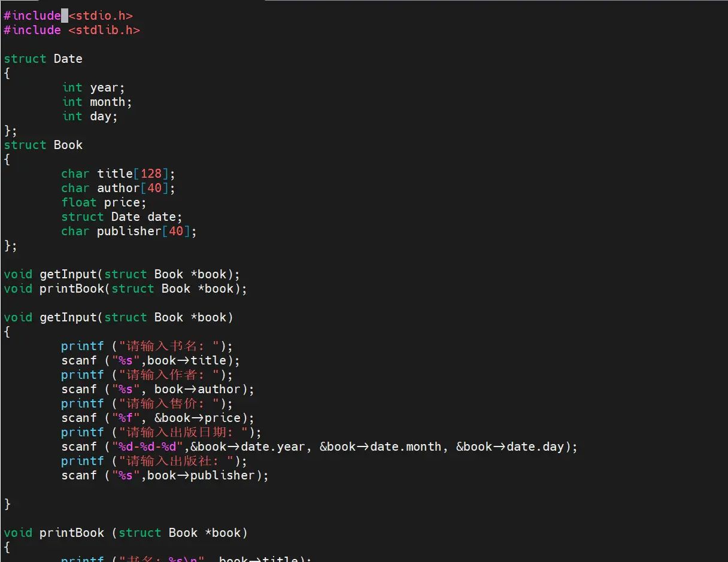Click the "%f" format string

pos(126,418)
